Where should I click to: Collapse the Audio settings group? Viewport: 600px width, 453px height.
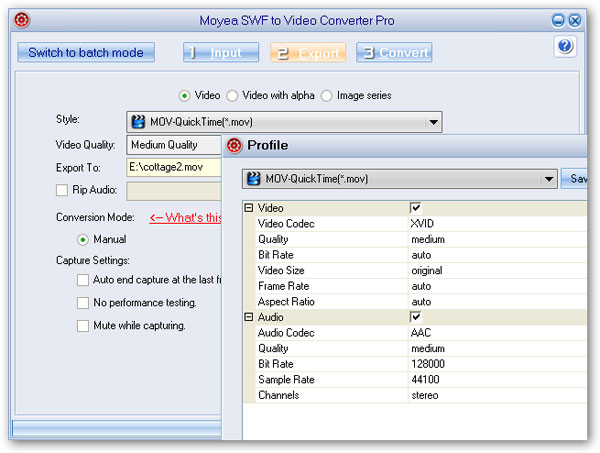tap(249, 317)
